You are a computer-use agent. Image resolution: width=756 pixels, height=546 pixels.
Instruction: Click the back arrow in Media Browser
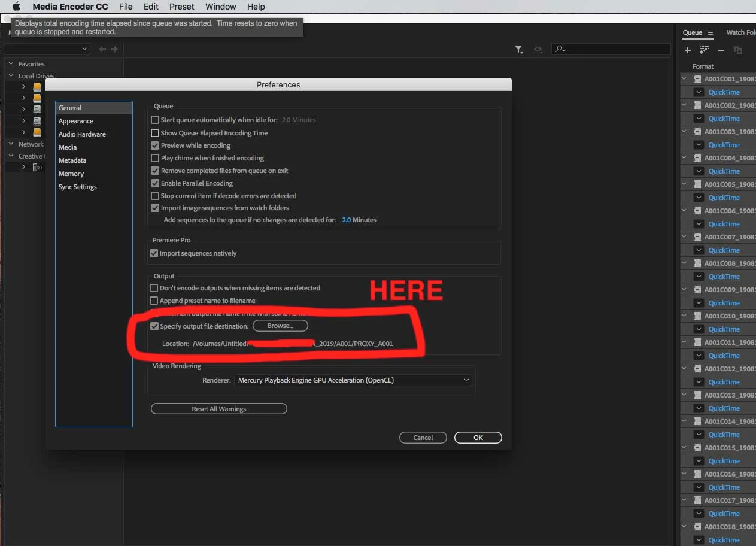pyautogui.click(x=102, y=49)
